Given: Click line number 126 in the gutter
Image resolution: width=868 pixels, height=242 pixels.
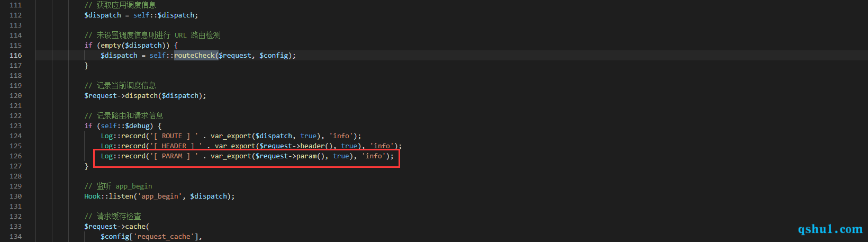Looking at the screenshot, I should click(16, 156).
